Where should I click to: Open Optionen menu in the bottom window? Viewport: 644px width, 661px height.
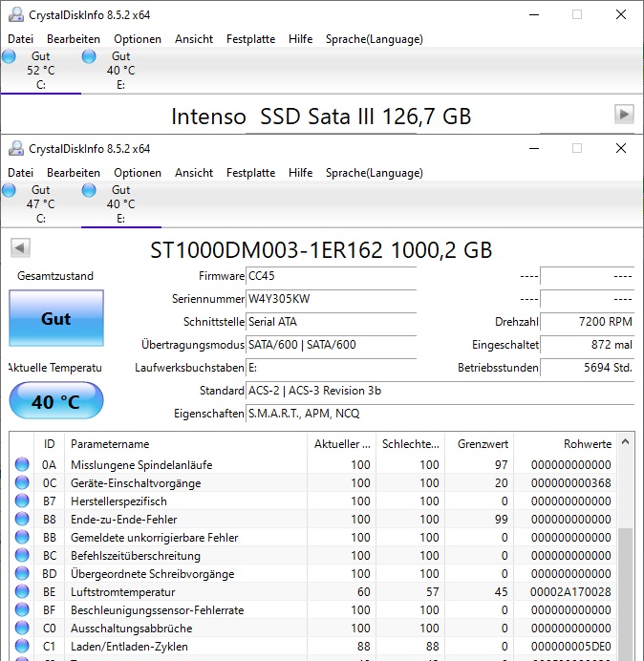pyautogui.click(x=138, y=173)
